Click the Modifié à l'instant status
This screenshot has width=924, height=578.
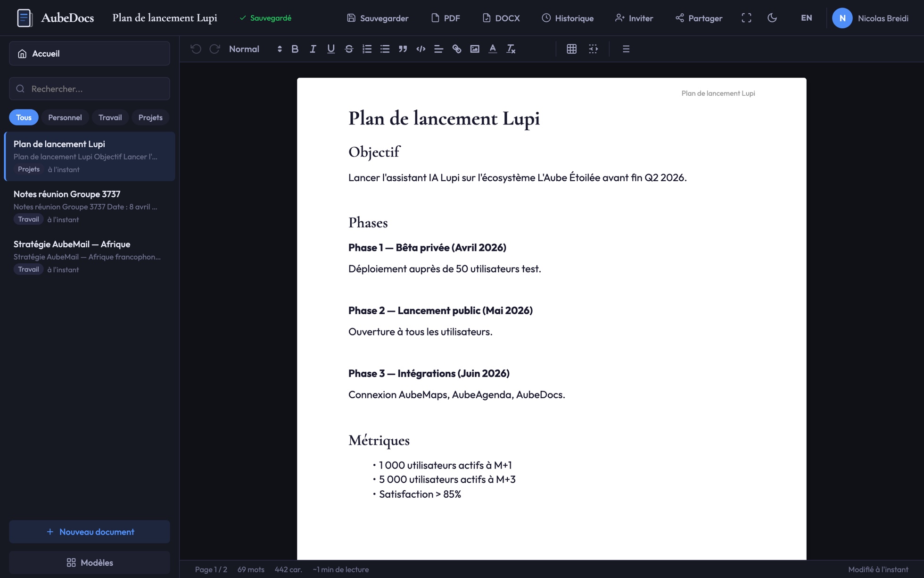coord(878,570)
